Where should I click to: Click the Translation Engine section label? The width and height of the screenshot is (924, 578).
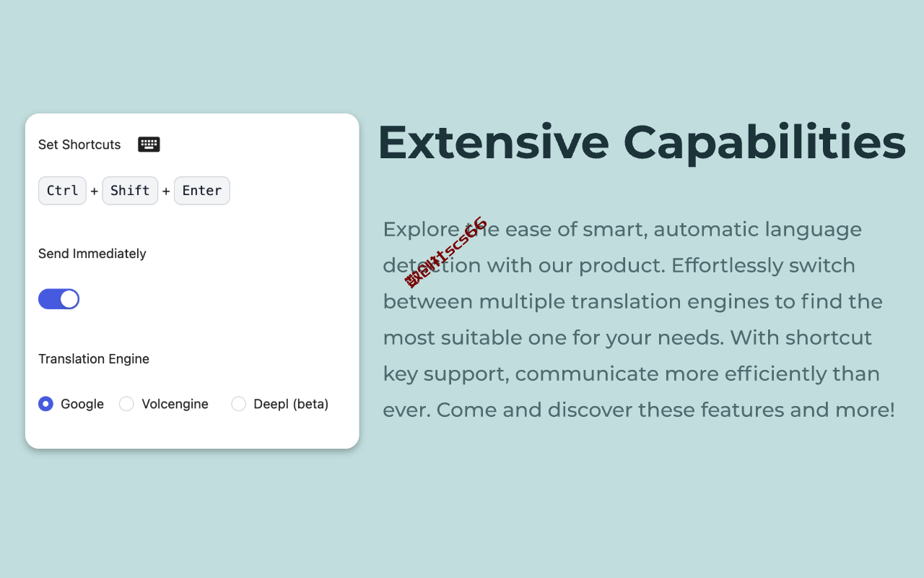[x=94, y=359]
